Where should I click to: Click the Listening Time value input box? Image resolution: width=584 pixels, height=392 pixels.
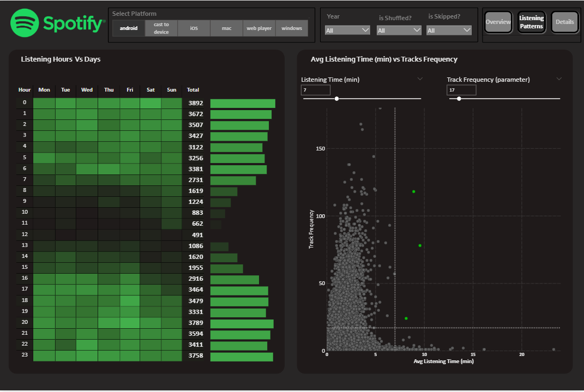[316, 90]
